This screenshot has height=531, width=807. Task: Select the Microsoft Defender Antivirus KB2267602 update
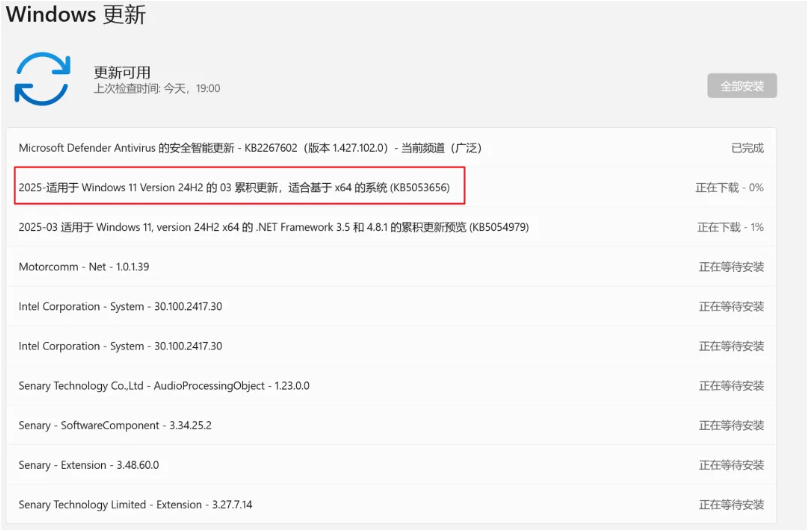pos(391,148)
